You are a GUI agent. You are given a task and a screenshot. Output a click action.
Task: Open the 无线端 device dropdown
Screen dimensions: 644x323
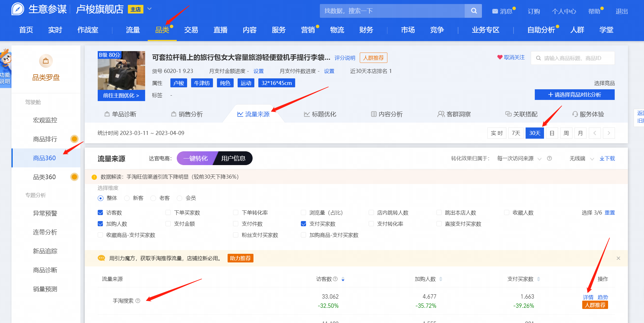tap(581, 158)
